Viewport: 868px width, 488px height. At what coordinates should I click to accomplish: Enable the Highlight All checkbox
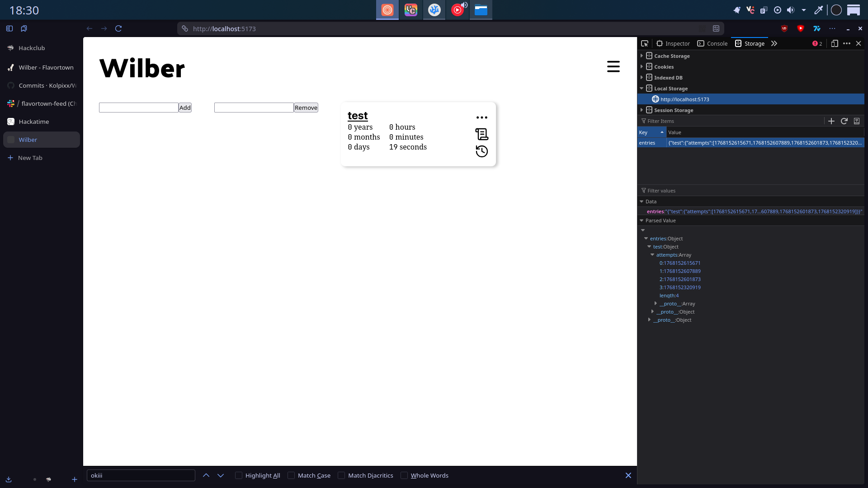tap(239, 475)
